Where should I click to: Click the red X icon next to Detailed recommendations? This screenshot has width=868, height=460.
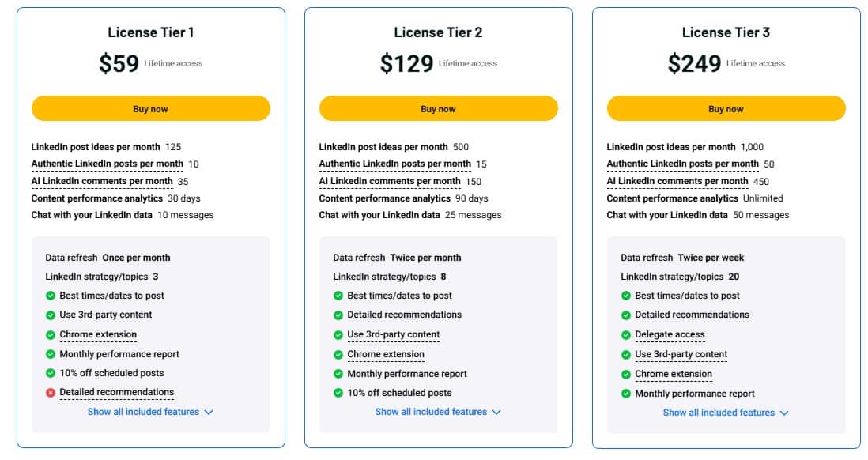click(52, 392)
